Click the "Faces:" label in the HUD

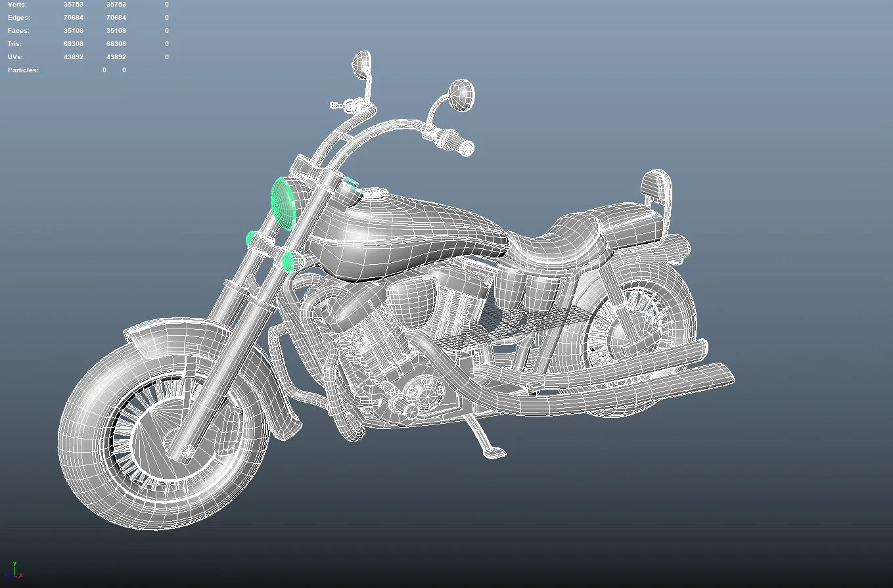(x=18, y=31)
